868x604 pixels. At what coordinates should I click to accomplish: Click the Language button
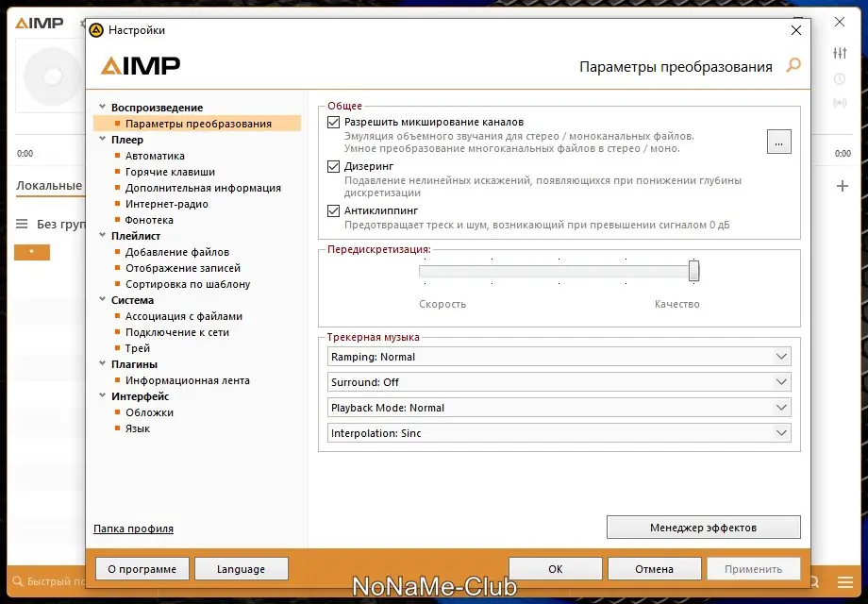point(242,568)
